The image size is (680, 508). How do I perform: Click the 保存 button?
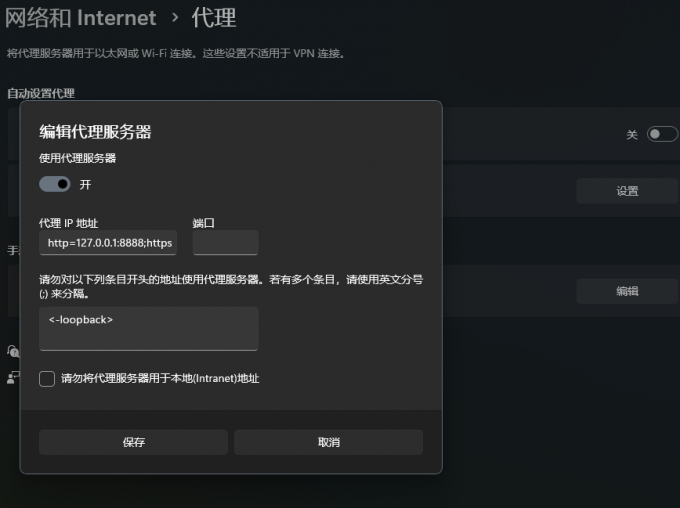tap(133, 442)
